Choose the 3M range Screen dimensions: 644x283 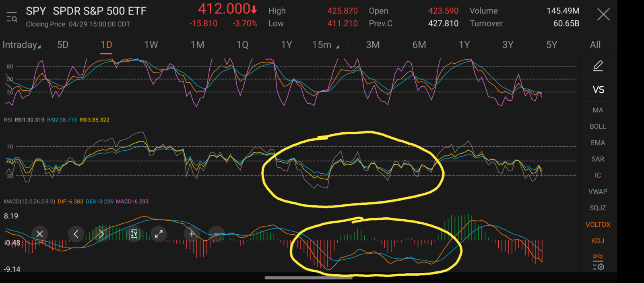point(373,45)
